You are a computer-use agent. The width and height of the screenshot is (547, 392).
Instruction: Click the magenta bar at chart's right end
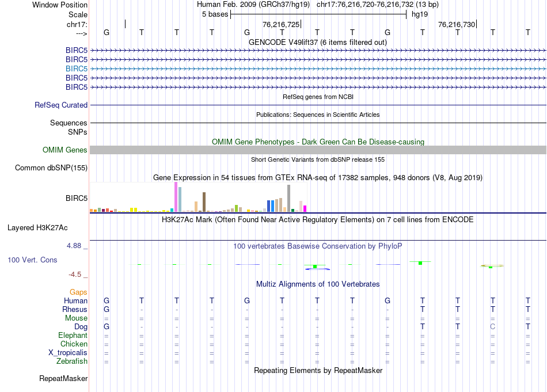tap(305, 208)
